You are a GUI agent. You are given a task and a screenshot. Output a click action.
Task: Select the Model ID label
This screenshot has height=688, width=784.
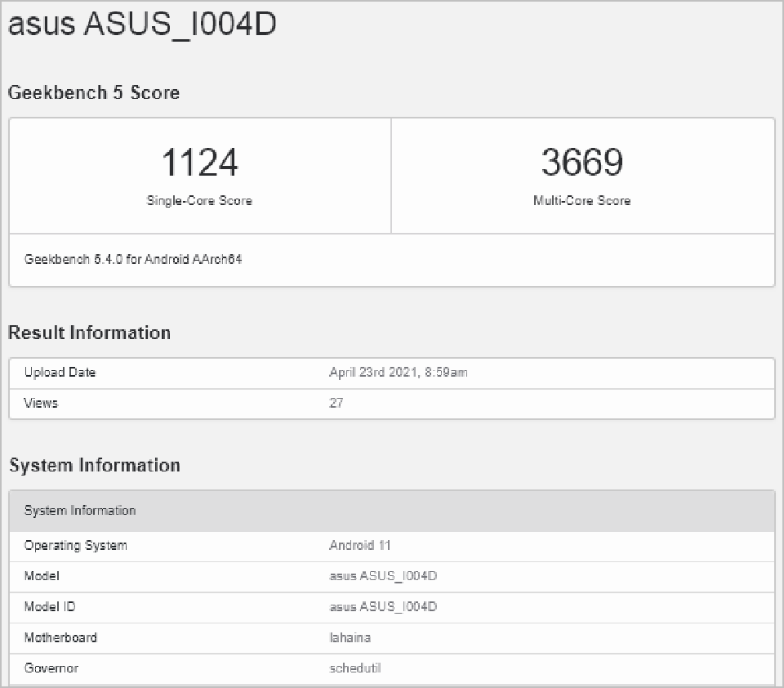(x=50, y=607)
